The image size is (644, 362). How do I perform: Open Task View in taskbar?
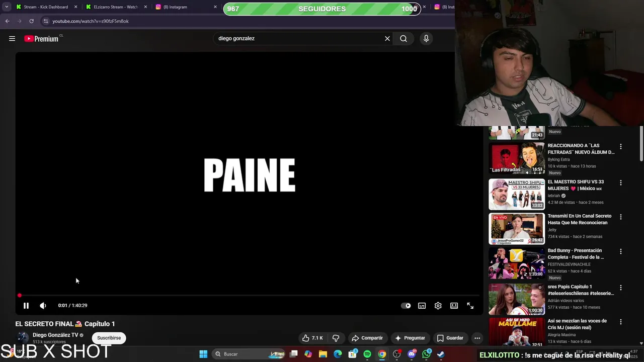(x=294, y=354)
